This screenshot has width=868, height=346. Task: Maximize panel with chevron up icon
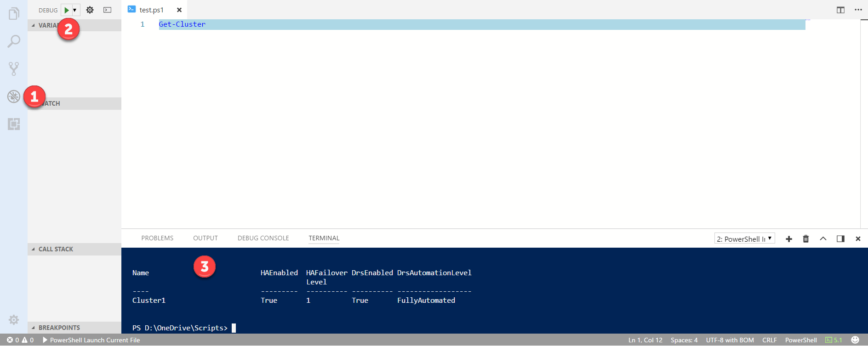point(823,238)
